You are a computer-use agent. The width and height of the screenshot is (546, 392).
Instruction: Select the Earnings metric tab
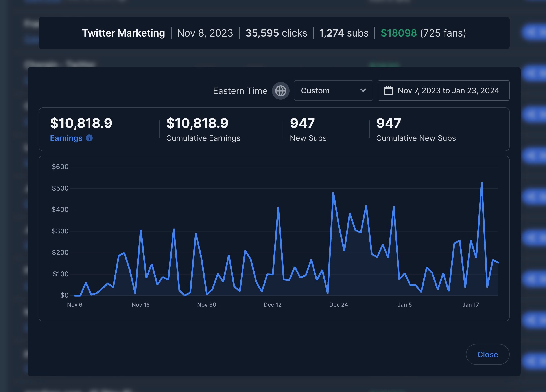tap(66, 138)
